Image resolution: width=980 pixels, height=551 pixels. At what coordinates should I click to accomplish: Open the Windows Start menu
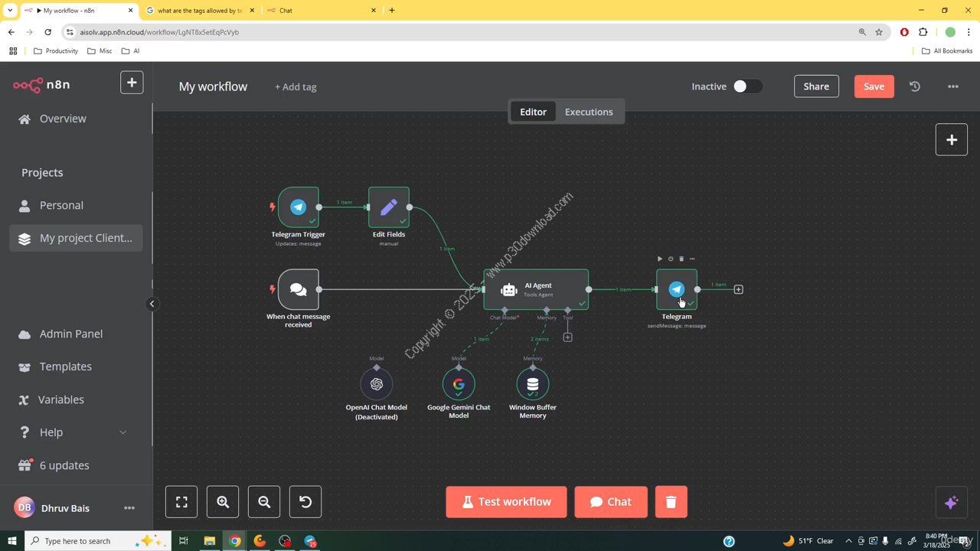tap(11, 541)
